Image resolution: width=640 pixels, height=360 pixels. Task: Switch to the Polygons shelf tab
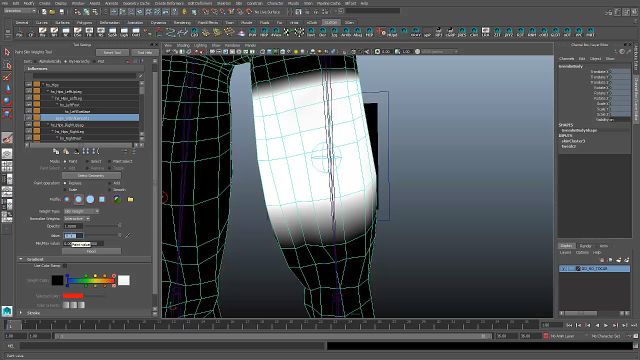[x=84, y=23]
